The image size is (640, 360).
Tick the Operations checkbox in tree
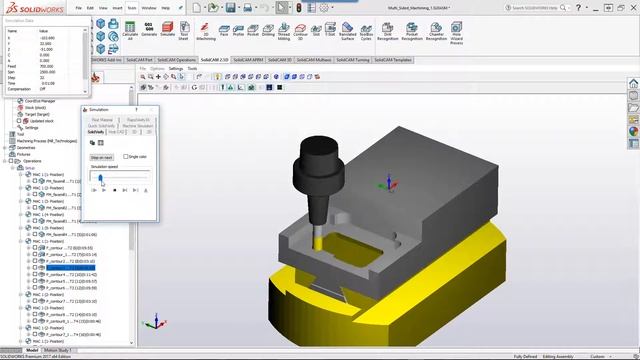(11, 161)
